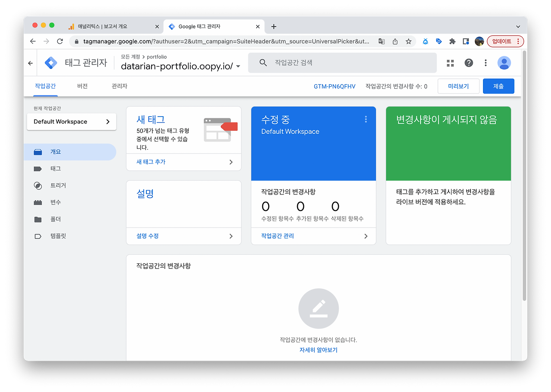This screenshot has width=551, height=392.
Task: Click the red 업데이트 Chrome button
Action: (505, 41)
